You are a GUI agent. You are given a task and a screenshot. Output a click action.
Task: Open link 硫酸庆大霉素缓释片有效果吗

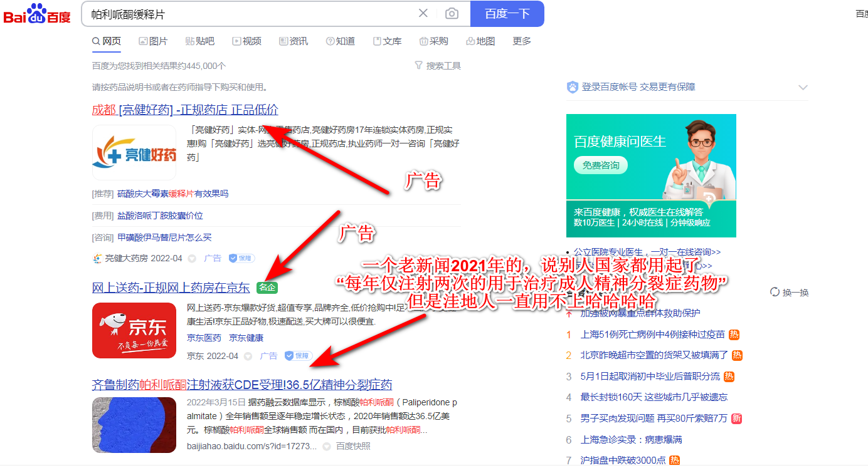click(172, 194)
